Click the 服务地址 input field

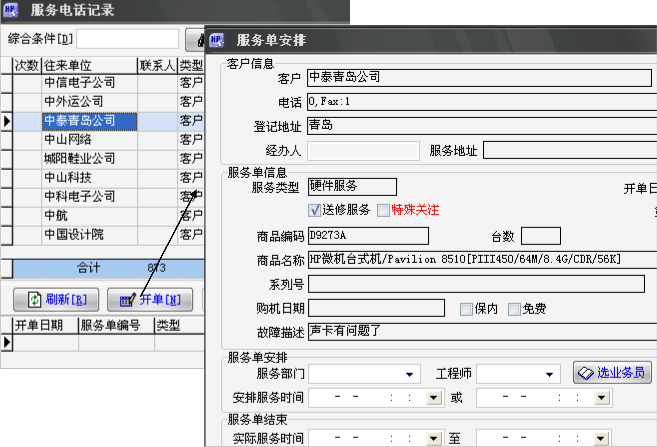click(570, 150)
